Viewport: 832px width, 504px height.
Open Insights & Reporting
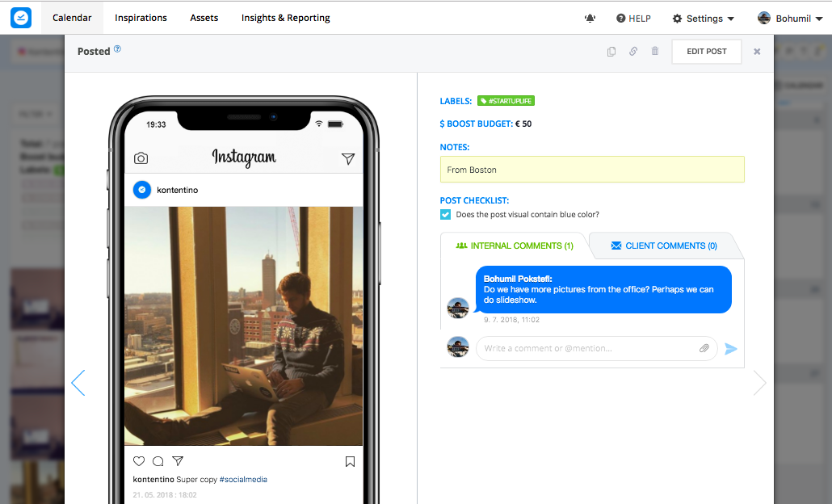[285, 18]
